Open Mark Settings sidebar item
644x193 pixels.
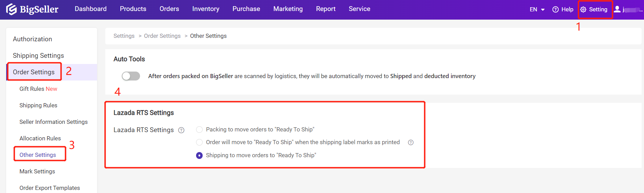click(37, 171)
